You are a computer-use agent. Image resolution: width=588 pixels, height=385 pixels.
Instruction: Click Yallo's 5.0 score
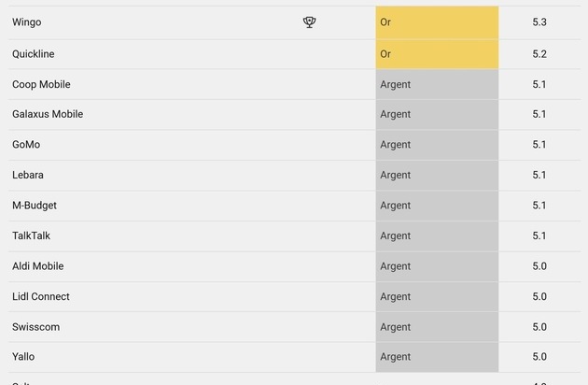coord(539,357)
